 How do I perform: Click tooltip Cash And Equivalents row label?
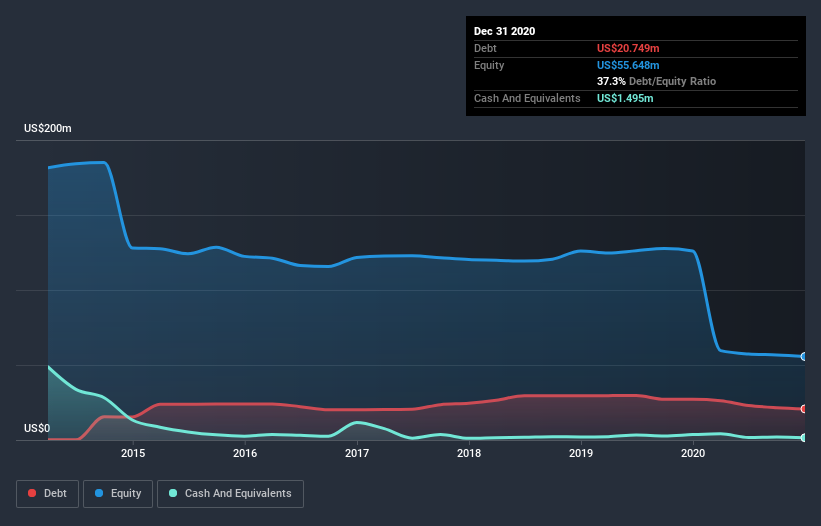(x=527, y=98)
